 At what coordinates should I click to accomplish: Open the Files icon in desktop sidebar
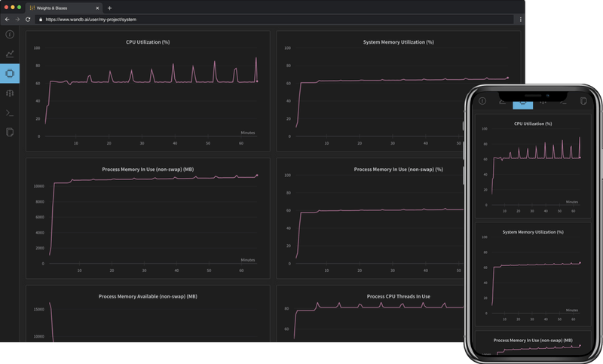10,133
